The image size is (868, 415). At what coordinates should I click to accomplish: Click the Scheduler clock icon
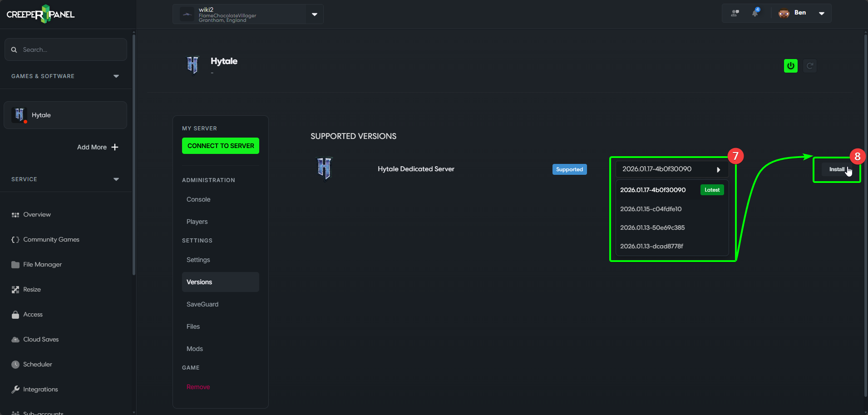pos(15,365)
